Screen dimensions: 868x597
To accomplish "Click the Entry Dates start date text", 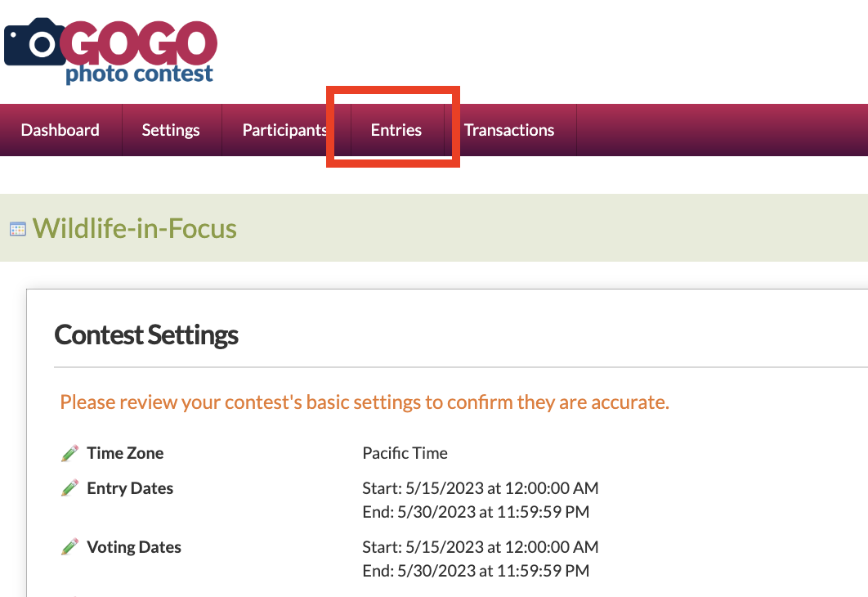I will [x=480, y=488].
